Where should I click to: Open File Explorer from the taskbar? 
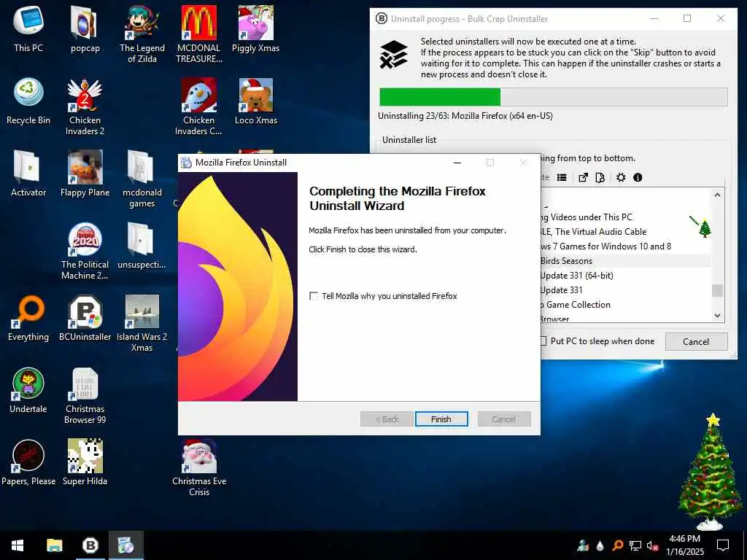(x=54, y=545)
